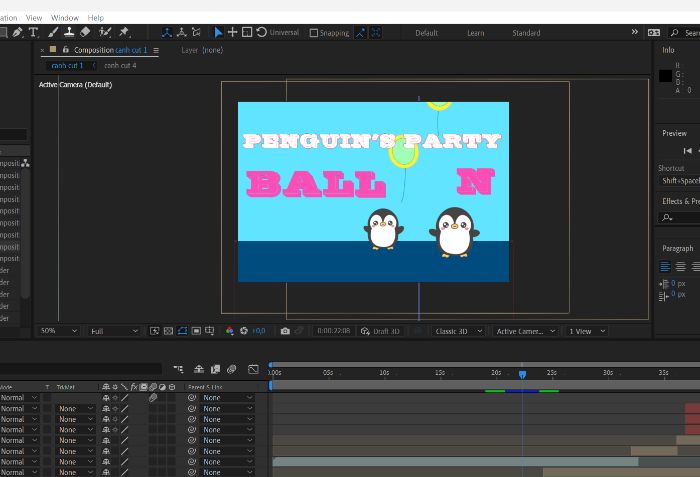
Task: Switch to the Default workspace
Action: click(x=426, y=33)
